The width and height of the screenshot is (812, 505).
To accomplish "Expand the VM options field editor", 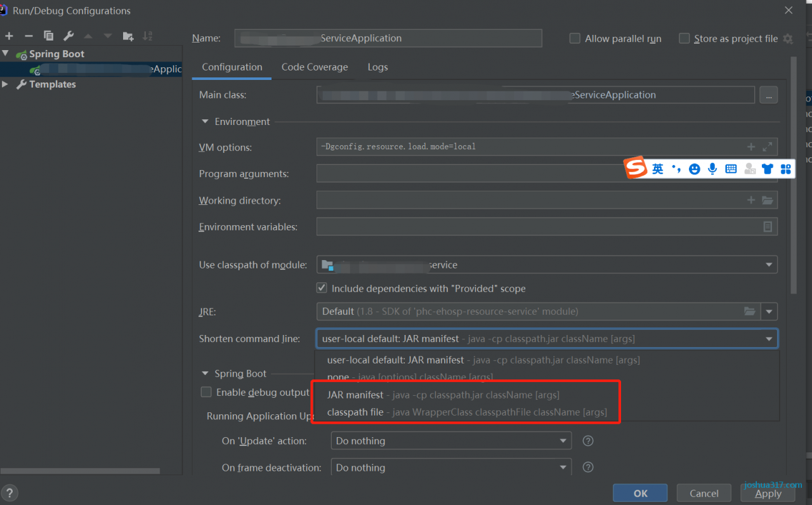I will coord(768,147).
